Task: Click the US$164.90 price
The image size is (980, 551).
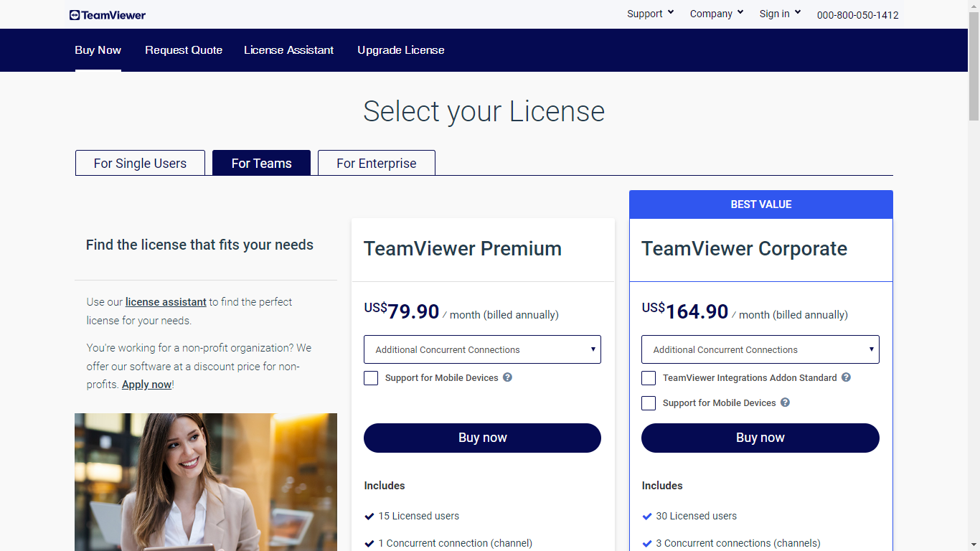Action: coord(685,311)
